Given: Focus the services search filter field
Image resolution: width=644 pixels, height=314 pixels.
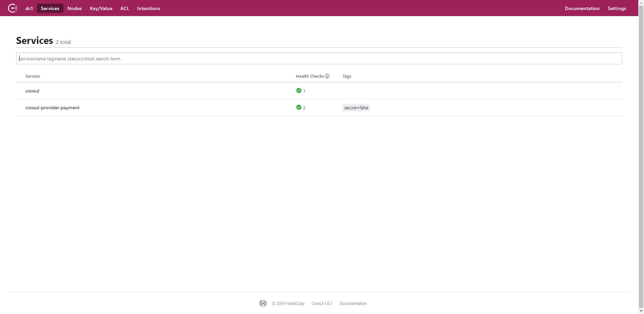Looking at the screenshot, I should click(319, 59).
